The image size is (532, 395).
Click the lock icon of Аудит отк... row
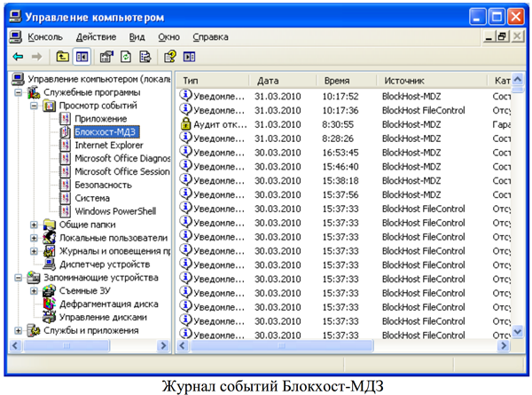click(x=185, y=123)
